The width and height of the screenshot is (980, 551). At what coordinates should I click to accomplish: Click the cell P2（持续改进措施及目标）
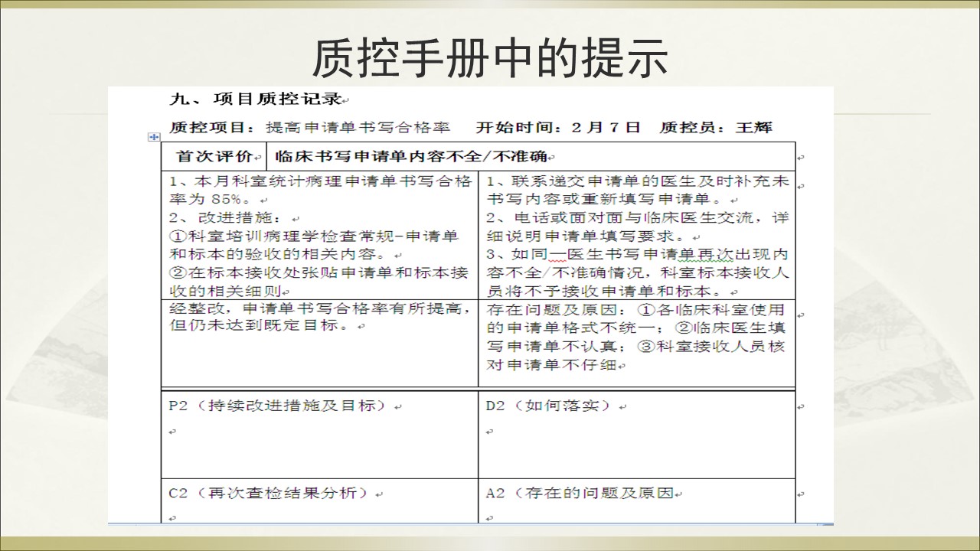(x=319, y=434)
